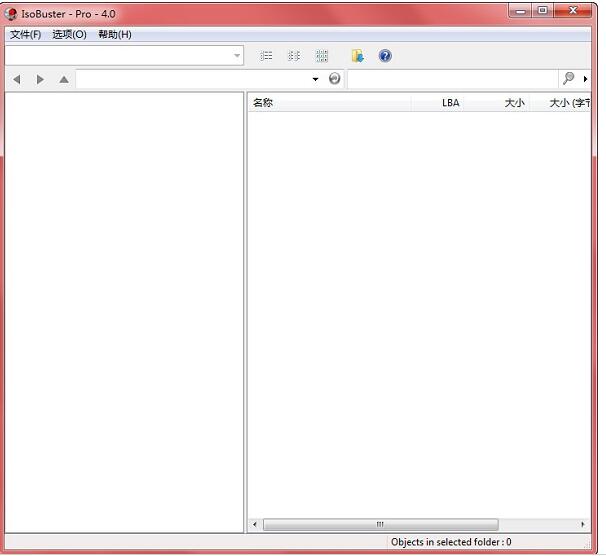The height and width of the screenshot is (556, 606).
Task: Click the IsoBuster title bar app icon
Action: tap(11, 14)
